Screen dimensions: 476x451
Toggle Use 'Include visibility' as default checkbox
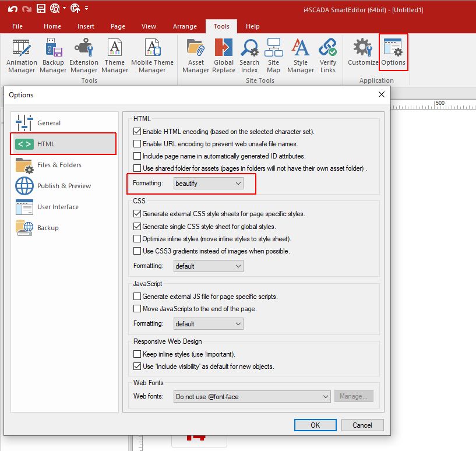pyautogui.click(x=137, y=367)
